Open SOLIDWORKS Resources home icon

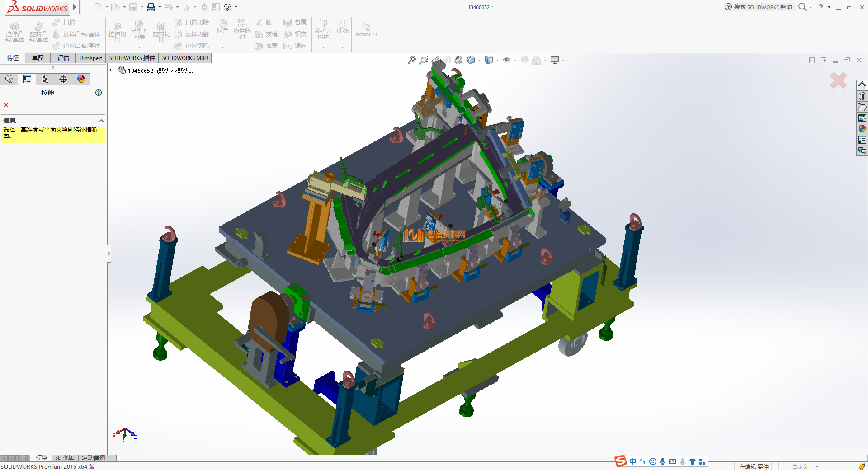[x=862, y=85]
